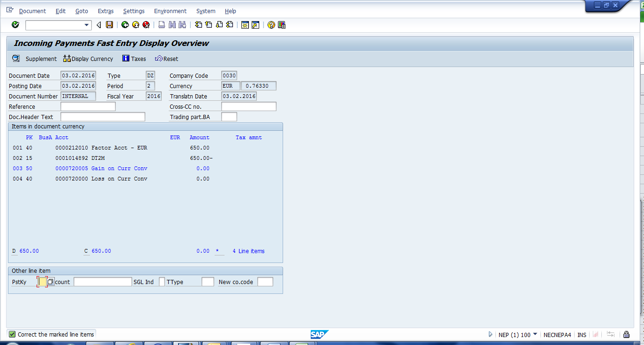The width and height of the screenshot is (644, 345).
Task: Click the Taxes button
Action: point(134,59)
